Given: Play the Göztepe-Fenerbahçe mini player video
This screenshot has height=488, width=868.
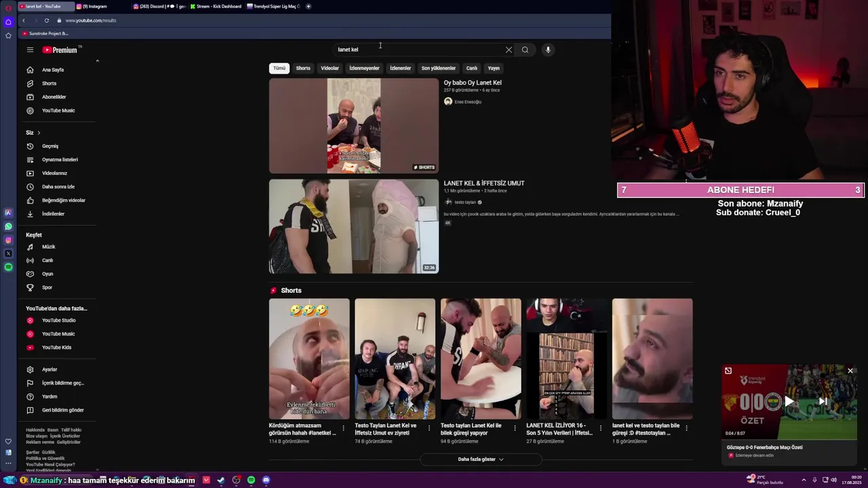Looking at the screenshot, I should tap(789, 401).
